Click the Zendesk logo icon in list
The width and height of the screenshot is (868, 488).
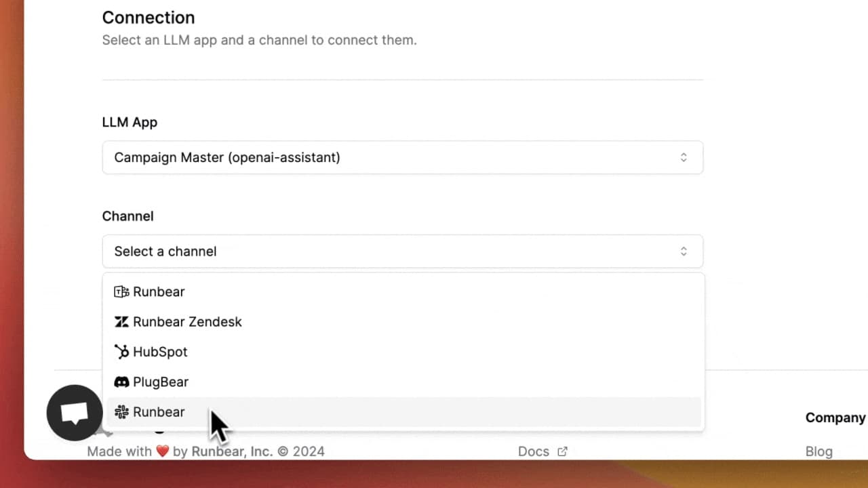pyautogui.click(x=121, y=322)
